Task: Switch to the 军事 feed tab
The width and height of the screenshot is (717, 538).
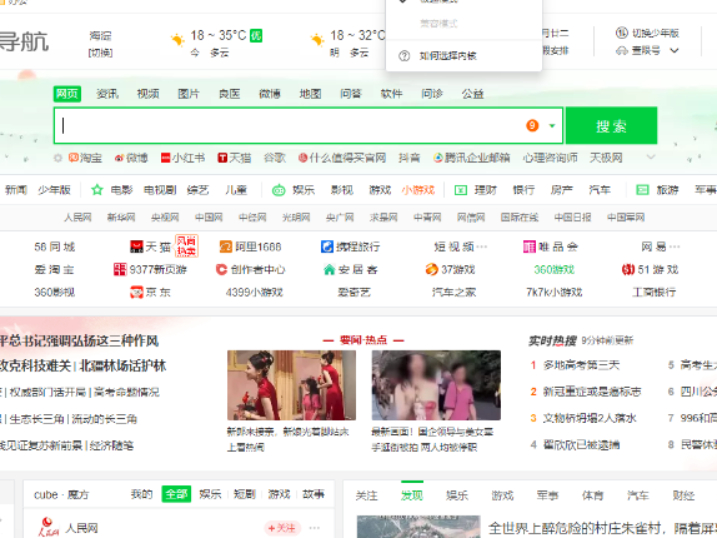Action: [x=548, y=495]
